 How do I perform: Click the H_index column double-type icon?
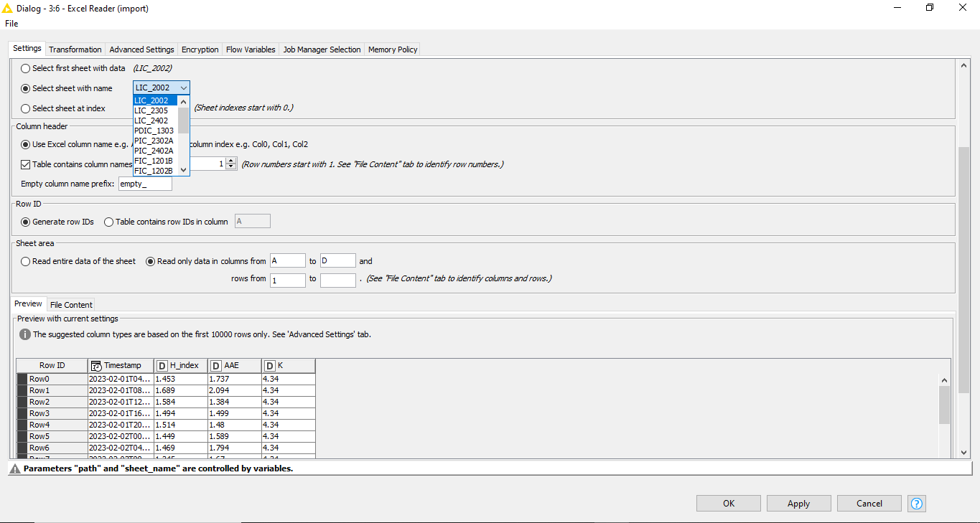point(162,366)
